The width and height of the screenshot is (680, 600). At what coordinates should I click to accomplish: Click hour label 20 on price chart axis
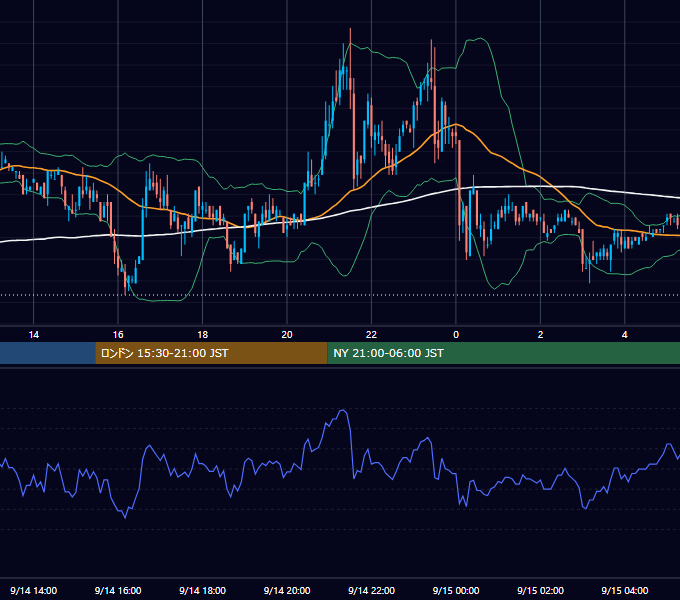coord(287,335)
